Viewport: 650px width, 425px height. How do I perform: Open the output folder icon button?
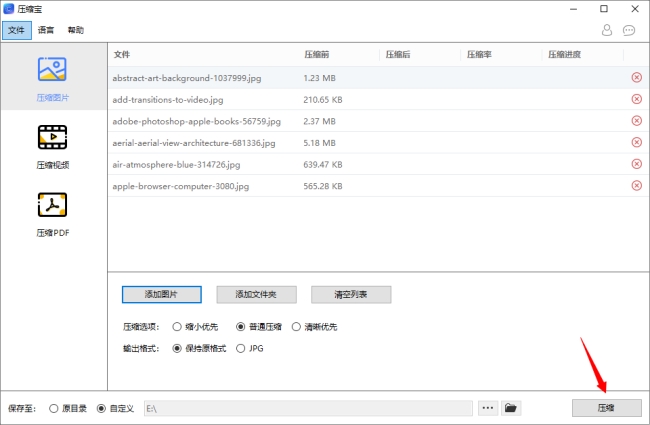point(511,408)
